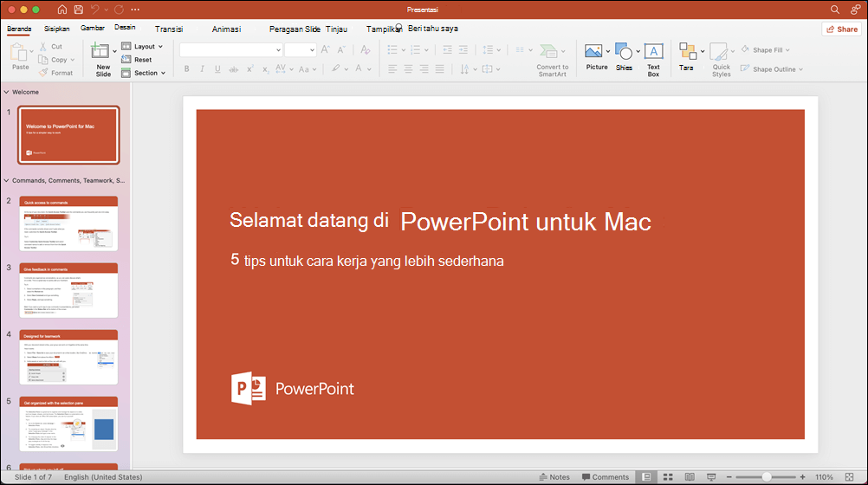Click the Copy button
868x485 pixels.
pyautogui.click(x=56, y=59)
